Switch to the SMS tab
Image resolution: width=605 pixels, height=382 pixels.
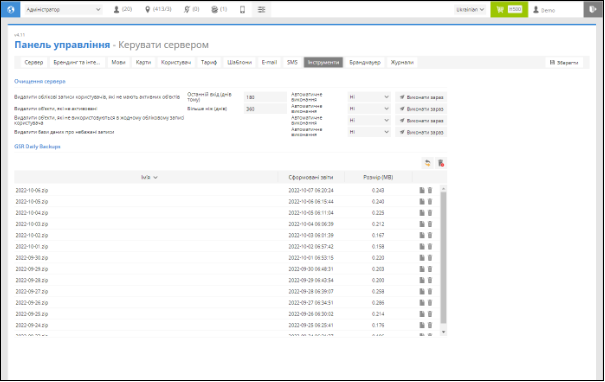click(292, 62)
